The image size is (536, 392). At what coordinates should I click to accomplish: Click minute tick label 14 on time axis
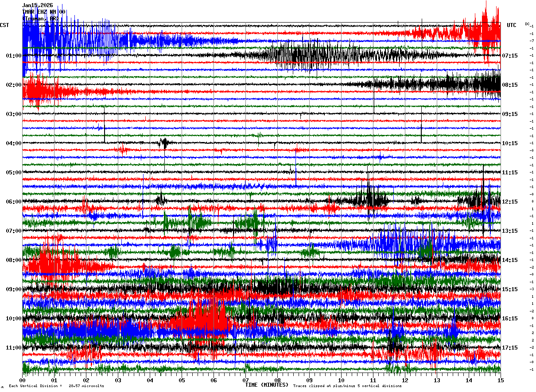point(469,380)
